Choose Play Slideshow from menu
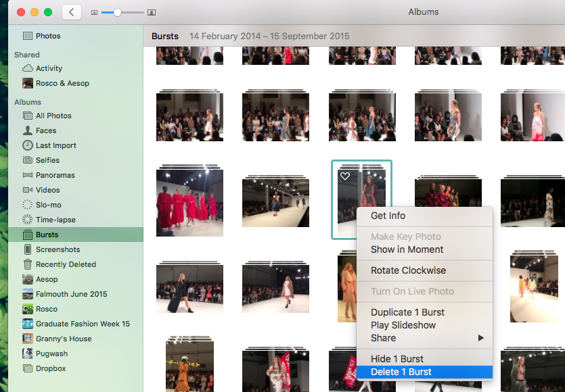Viewport: 565px width, 392px height. click(424, 325)
